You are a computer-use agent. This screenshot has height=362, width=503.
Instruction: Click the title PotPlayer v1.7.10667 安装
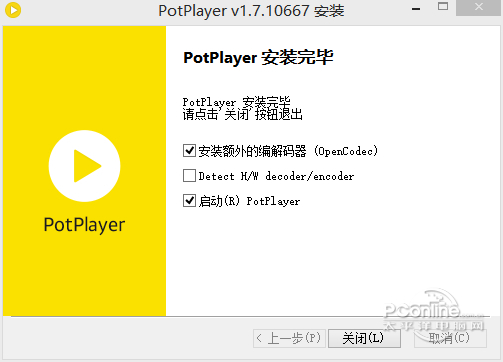[251, 11]
